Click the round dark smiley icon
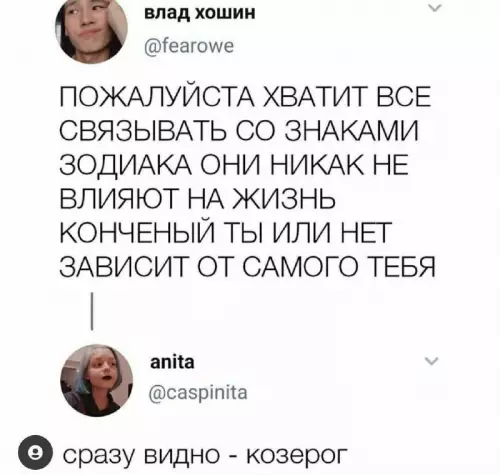The width and height of the screenshot is (500, 475). pyautogui.click(x=35, y=452)
